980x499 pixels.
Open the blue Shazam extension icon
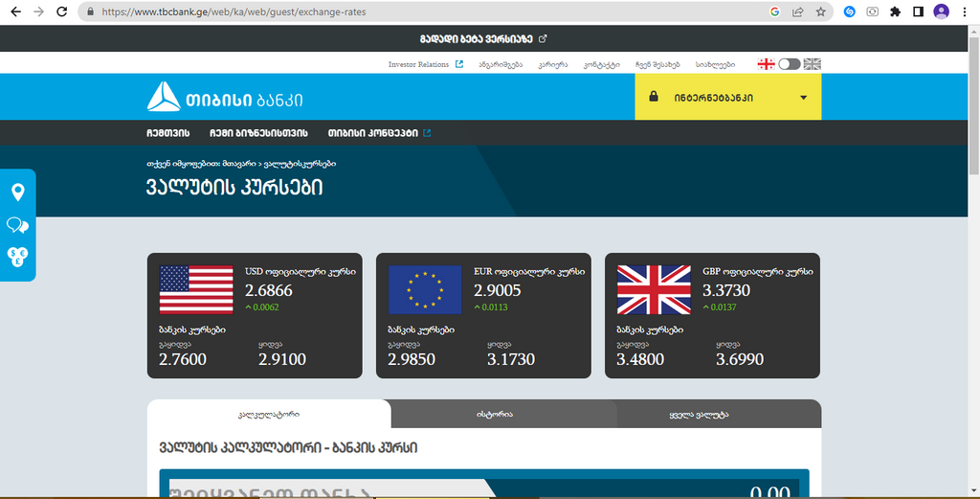click(x=850, y=11)
